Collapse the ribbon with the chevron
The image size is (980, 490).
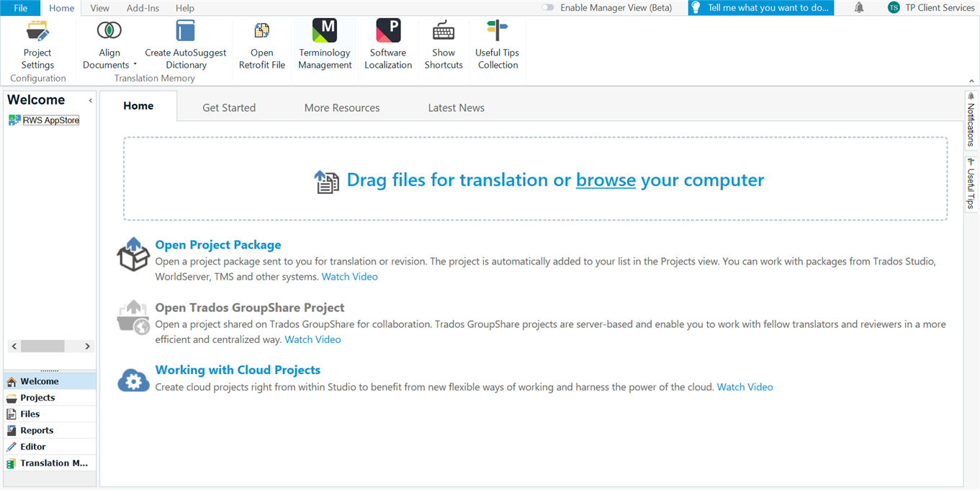tap(971, 81)
